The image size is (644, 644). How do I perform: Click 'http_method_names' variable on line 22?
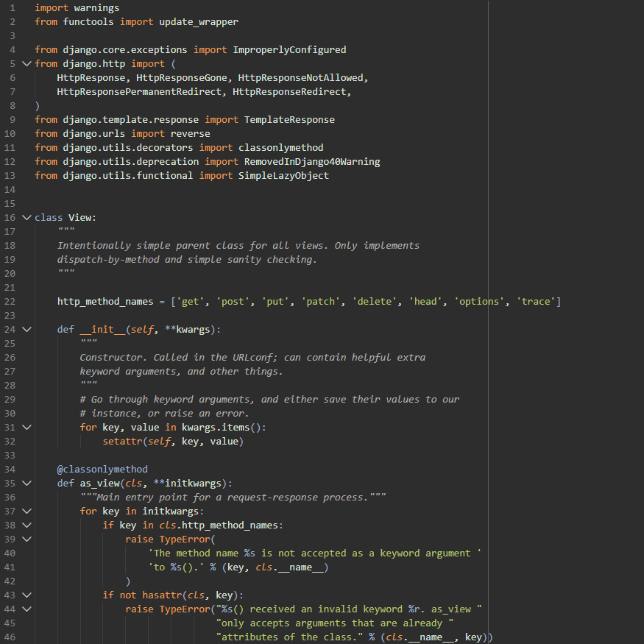click(x=105, y=302)
